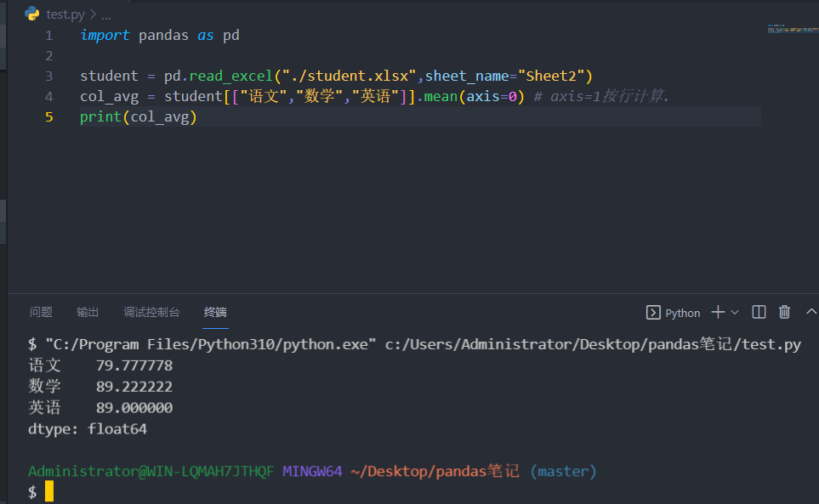Open the 调试控制台 debug console tab

click(x=151, y=313)
